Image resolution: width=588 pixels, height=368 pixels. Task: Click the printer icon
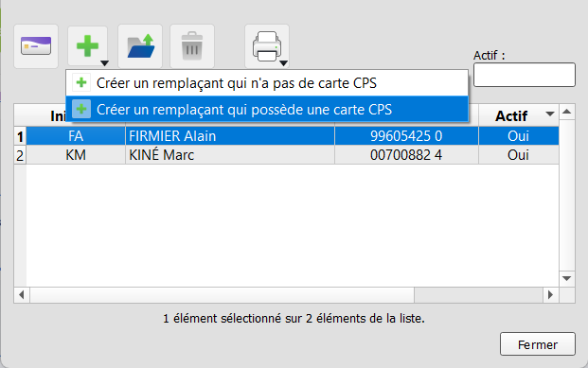point(267,46)
